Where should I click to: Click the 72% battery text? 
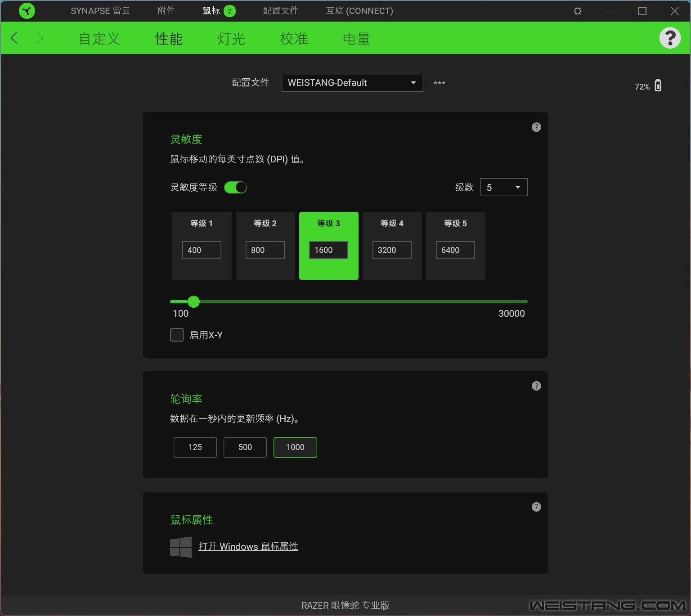click(642, 87)
